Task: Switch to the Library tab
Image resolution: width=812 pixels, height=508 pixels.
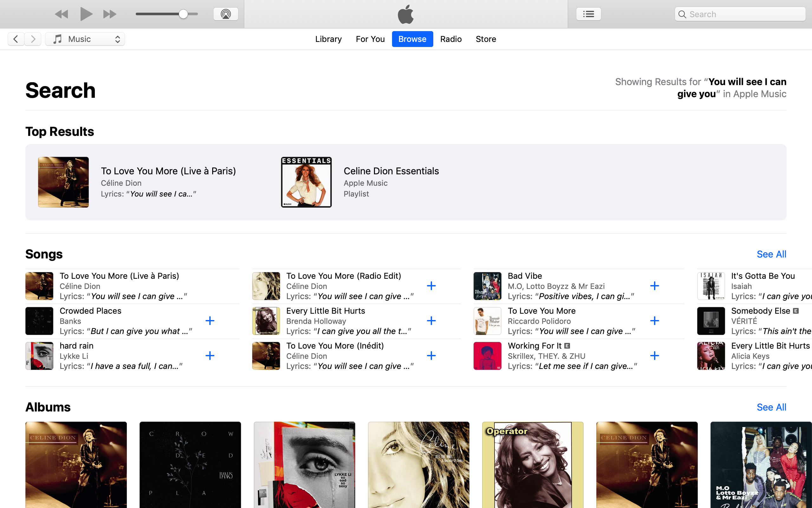Action: (328, 39)
